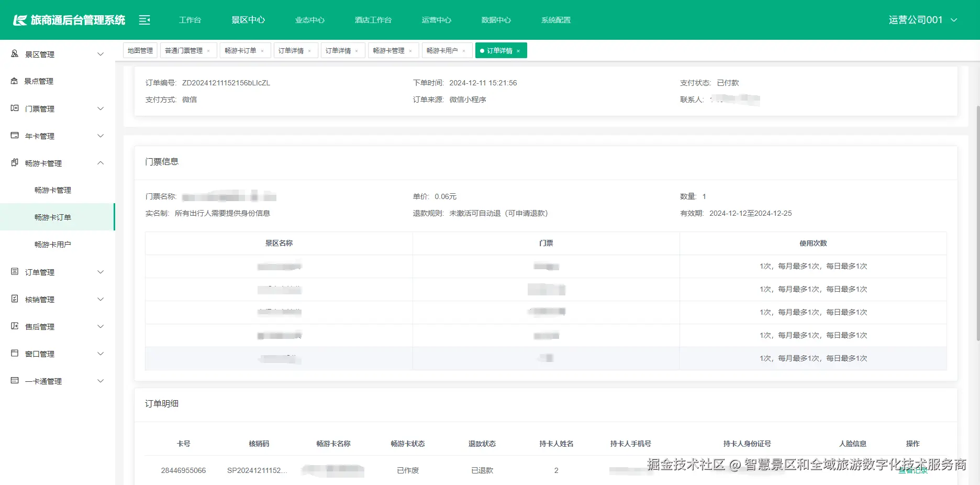Screen dimensions: 980x485
Task: Click the 核销管理 sidebar icon
Action: click(x=13, y=299)
